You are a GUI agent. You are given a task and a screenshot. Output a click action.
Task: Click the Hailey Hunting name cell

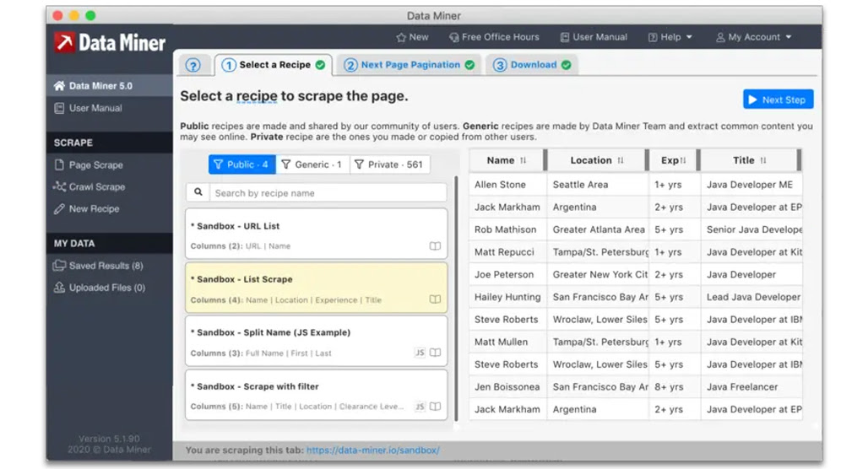[x=507, y=297]
